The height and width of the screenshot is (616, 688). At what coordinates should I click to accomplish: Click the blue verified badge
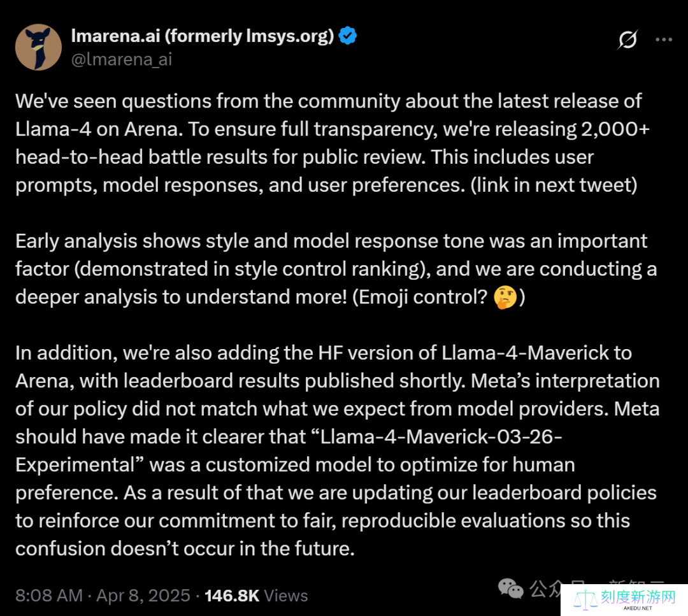(x=347, y=36)
